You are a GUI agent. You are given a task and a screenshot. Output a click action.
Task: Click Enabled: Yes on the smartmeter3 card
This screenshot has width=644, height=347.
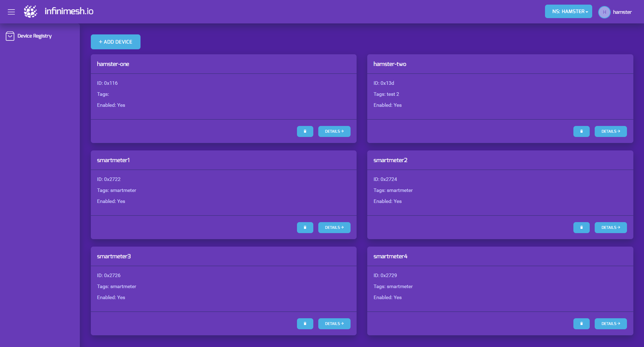coord(111,297)
